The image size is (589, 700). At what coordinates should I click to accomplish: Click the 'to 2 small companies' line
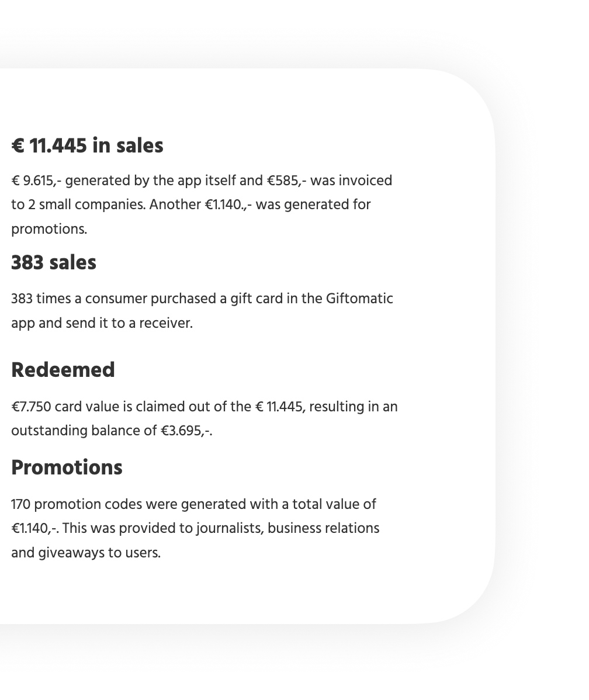coord(191,205)
